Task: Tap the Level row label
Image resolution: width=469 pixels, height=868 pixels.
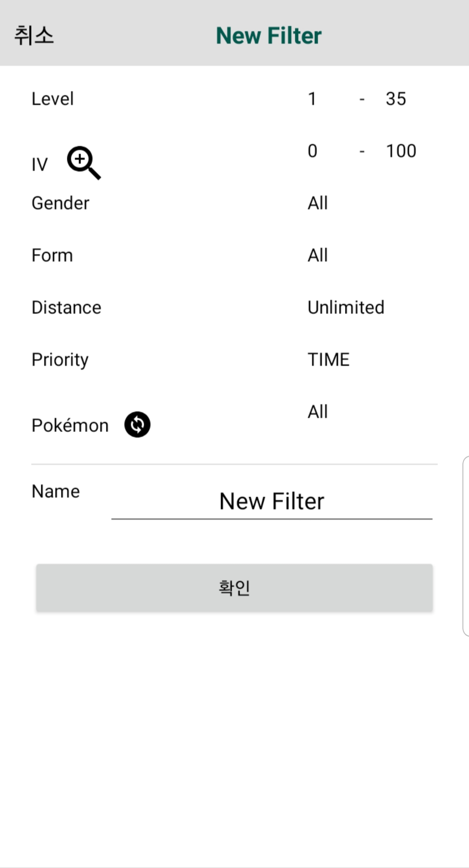Action: [x=53, y=99]
